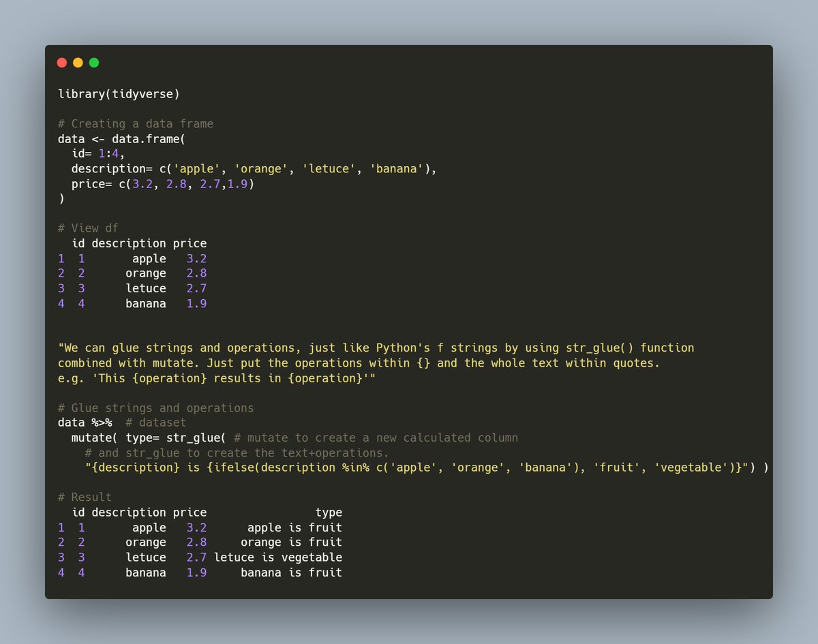The image size is (818, 644).
Task: Click 'letuce' description cell in Result table
Action: 146,557
